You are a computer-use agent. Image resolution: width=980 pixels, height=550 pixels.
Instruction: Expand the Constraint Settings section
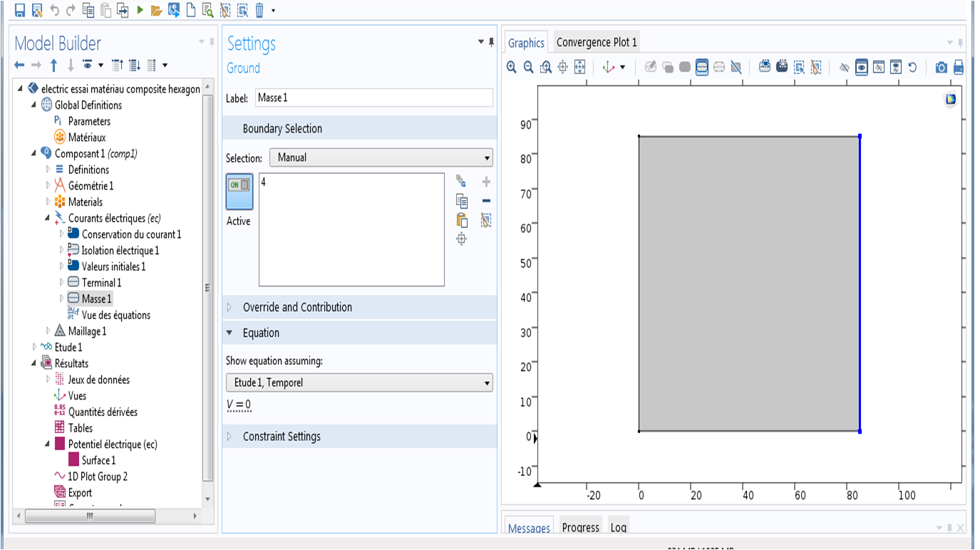[282, 436]
